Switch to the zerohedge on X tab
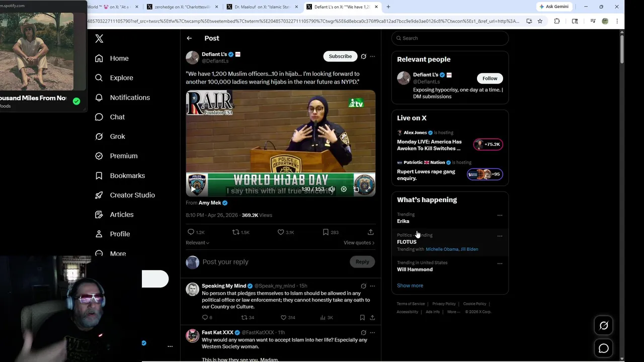The image size is (644, 362). point(183,7)
